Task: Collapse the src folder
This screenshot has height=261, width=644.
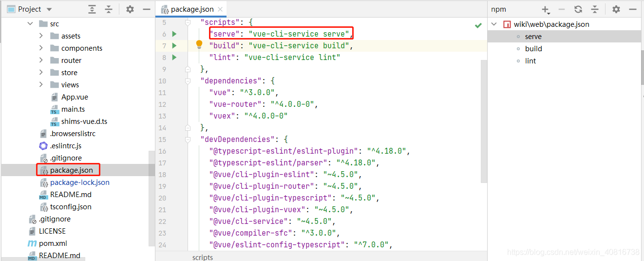Action: [x=30, y=24]
